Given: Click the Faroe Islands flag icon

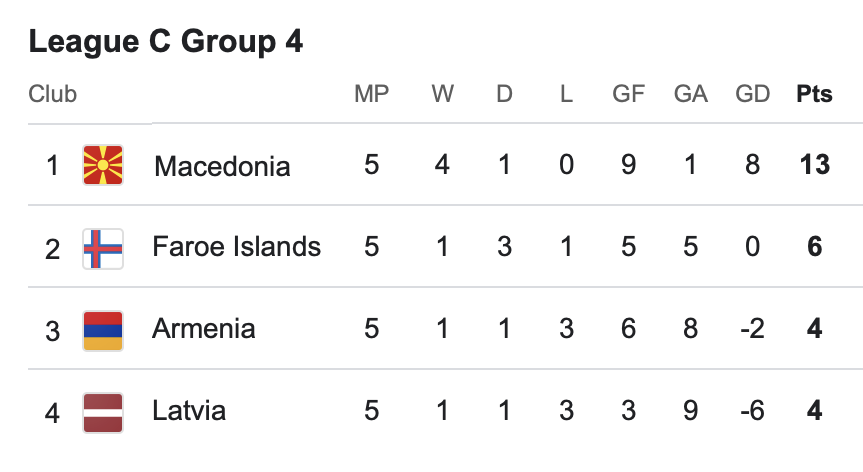Looking at the screenshot, I should coord(102,247).
